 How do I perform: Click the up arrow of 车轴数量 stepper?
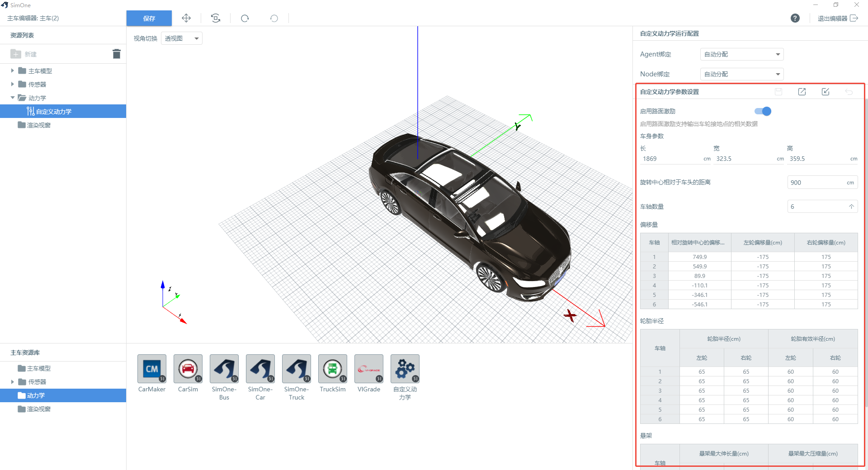click(851, 207)
